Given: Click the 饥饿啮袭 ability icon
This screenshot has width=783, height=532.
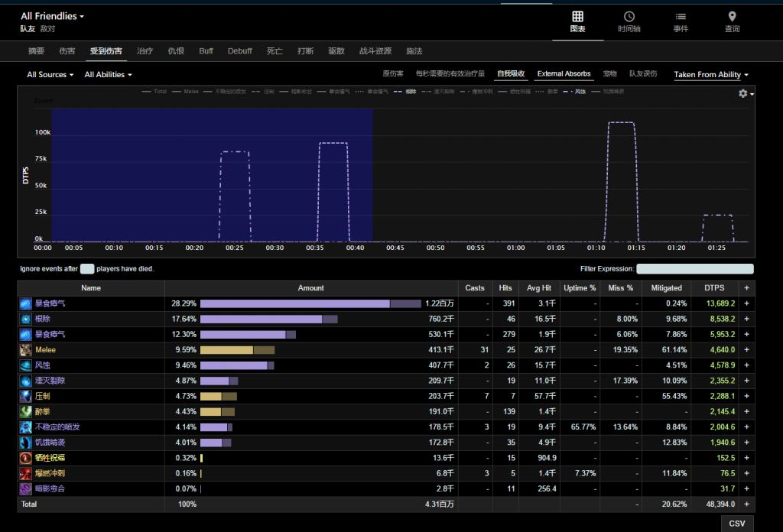Looking at the screenshot, I should click(25, 443).
